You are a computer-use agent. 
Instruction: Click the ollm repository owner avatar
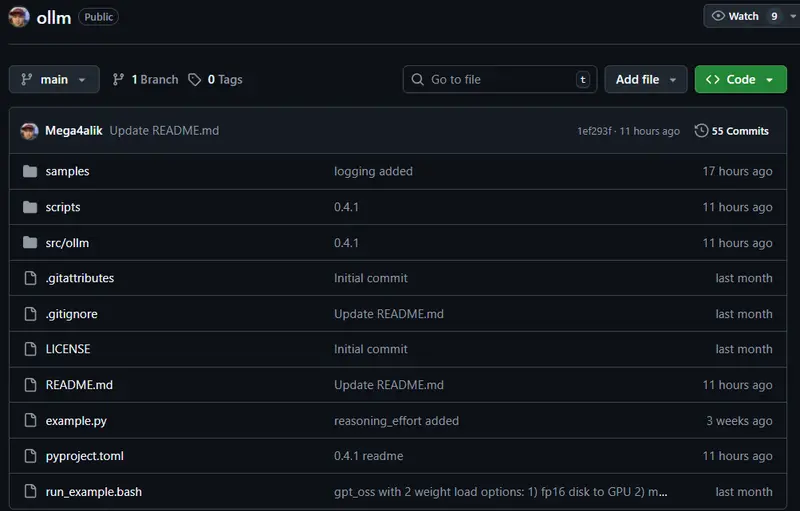coord(19,16)
